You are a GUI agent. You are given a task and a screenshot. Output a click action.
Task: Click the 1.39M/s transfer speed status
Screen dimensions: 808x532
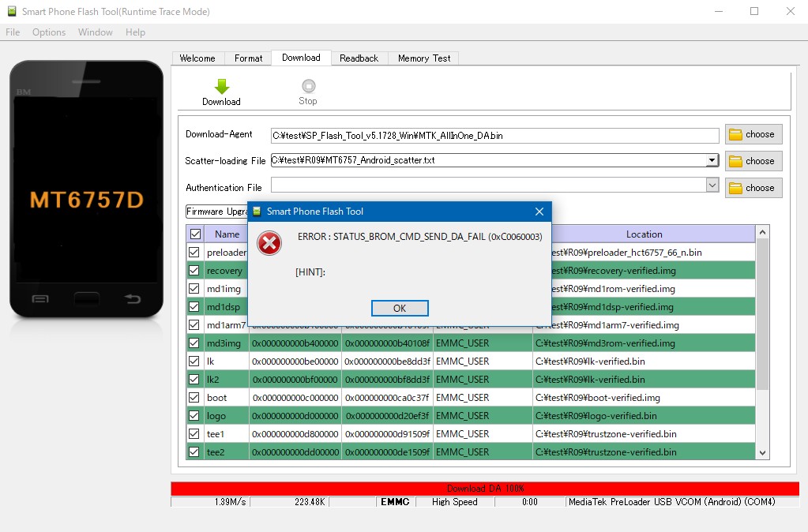[x=210, y=502]
